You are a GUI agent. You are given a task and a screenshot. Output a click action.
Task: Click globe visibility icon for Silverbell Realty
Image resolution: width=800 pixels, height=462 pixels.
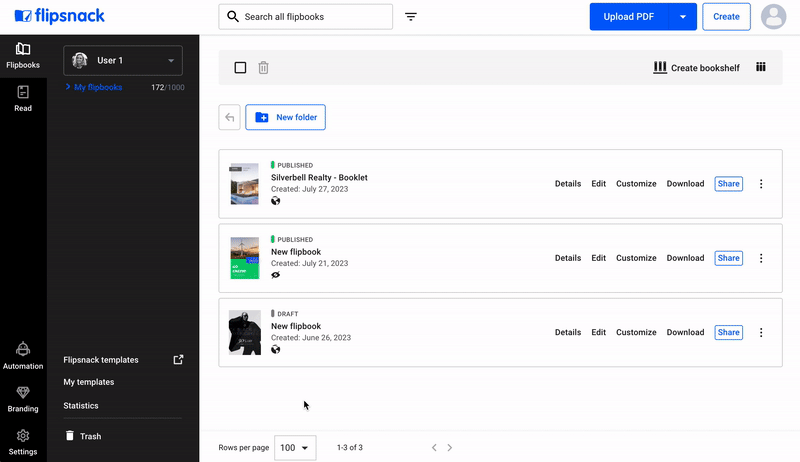pos(276,201)
